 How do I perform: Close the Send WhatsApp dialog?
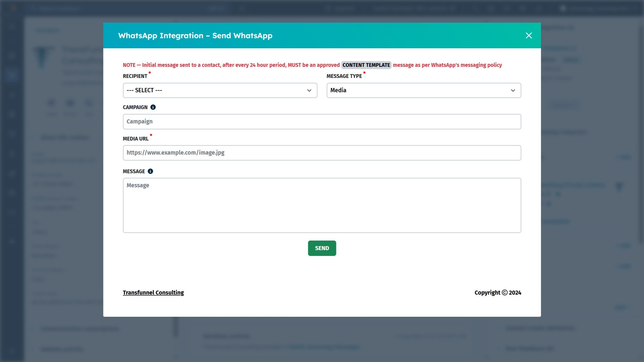pyautogui.click(x=529, y=35)
